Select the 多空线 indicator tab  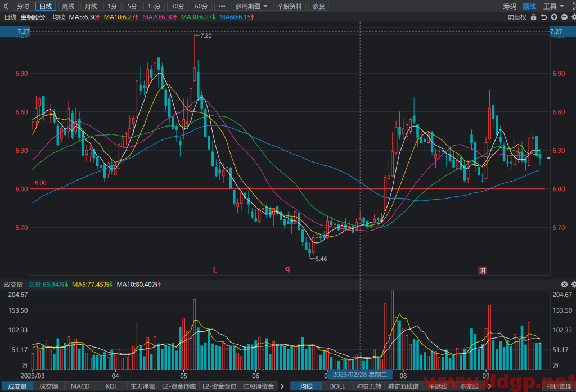[470, 386]
